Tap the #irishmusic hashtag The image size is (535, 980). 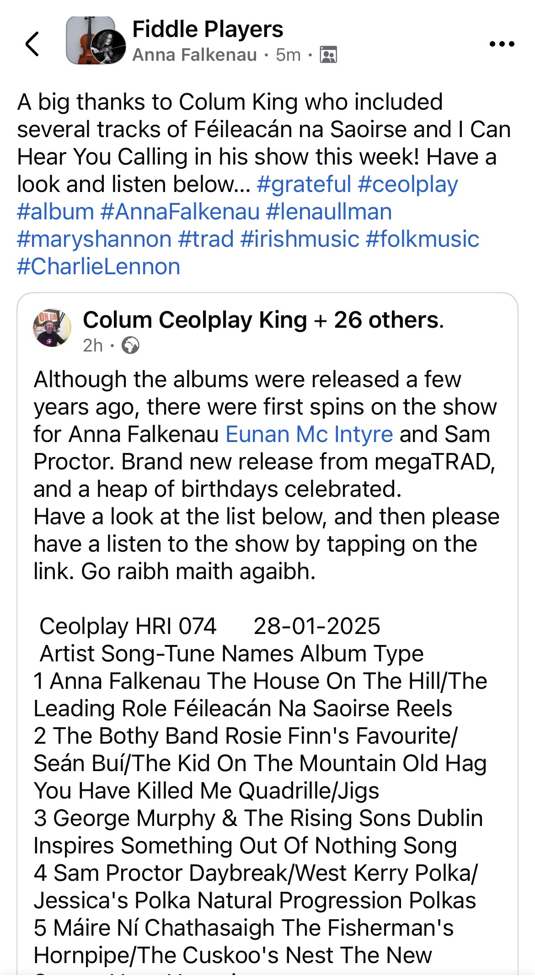click(x=300, y=239)
